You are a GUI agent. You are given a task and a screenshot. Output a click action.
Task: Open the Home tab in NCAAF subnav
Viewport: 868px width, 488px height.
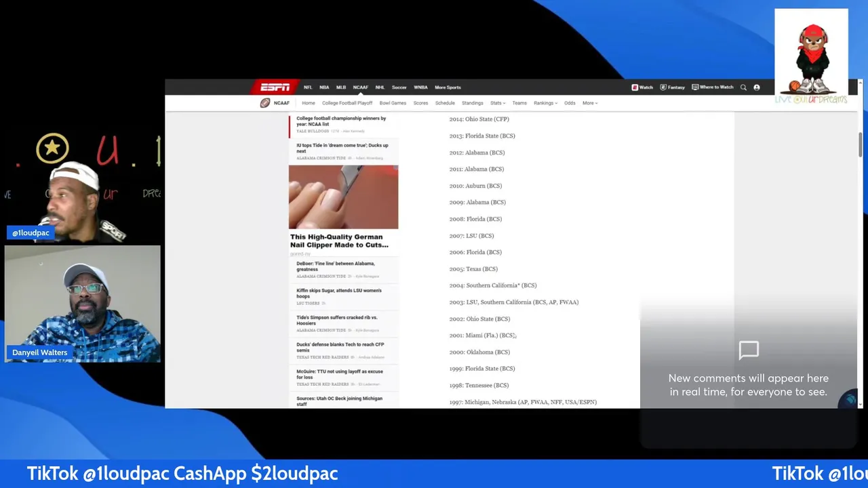[x=309, y=103]
